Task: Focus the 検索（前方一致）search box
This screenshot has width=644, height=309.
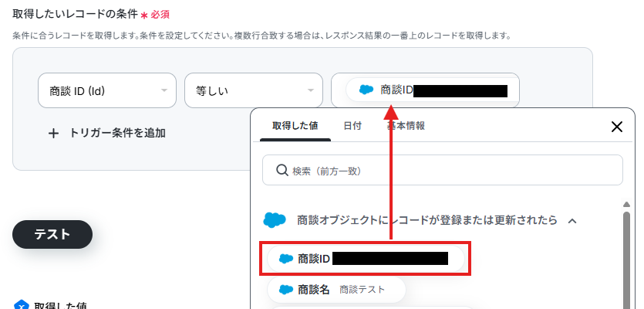Action: point(443,170)
